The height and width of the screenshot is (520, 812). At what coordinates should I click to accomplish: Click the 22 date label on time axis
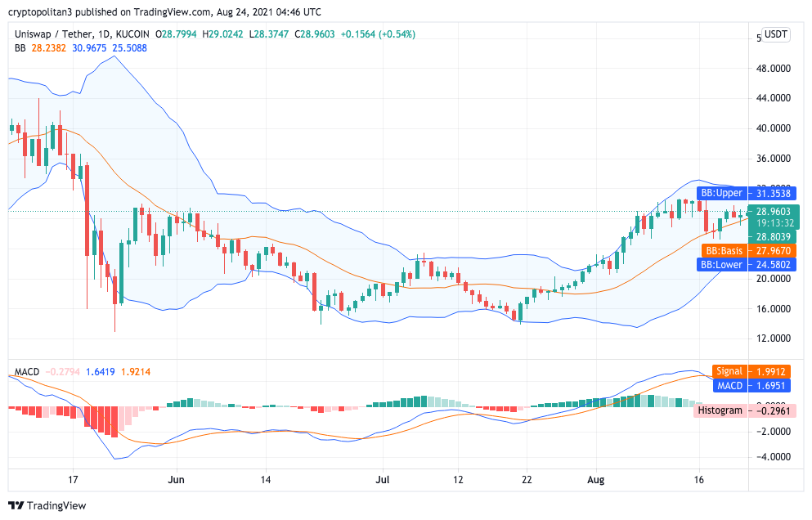click(x=527, y=480)
